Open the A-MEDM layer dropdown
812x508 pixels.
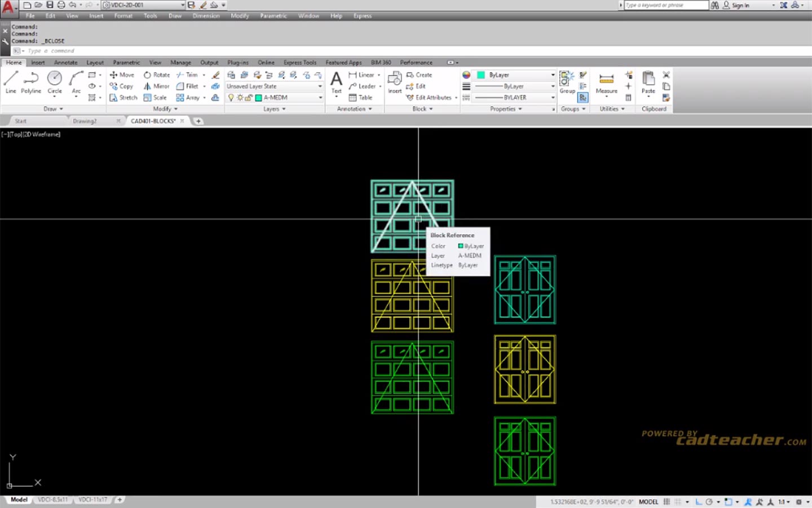(x=319, y=97)
